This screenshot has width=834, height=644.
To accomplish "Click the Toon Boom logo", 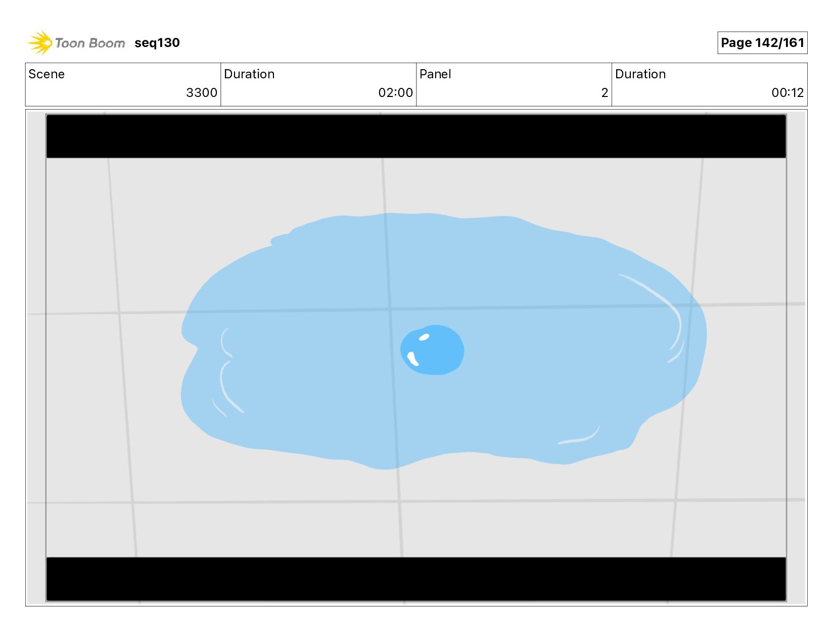I will tap(76, 43).
